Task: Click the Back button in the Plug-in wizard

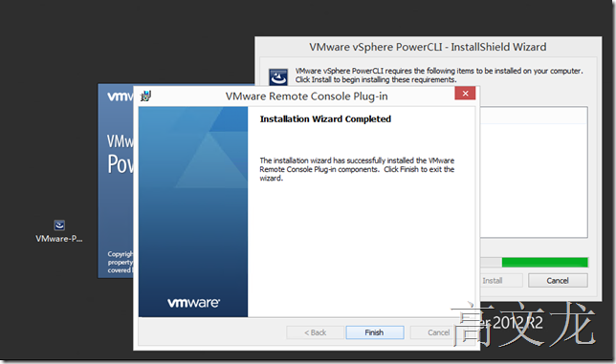Action: point(315,332)
